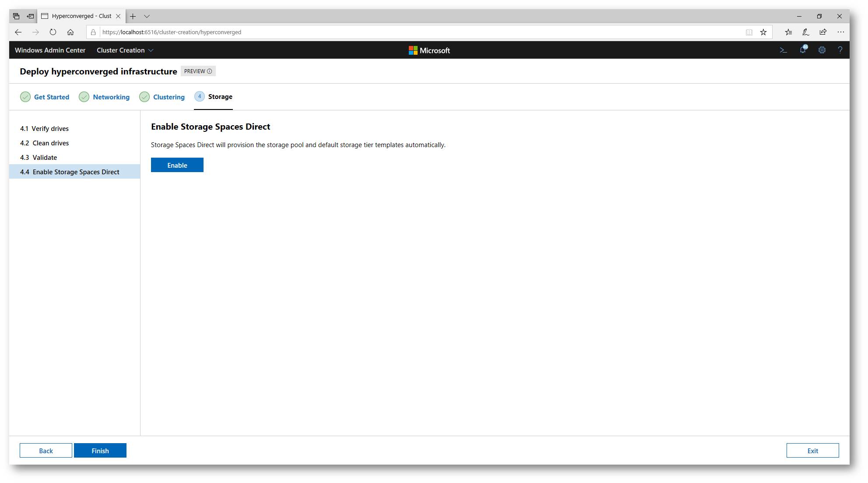Screen dimensions: 868x483
Task: Select the Hyperconverged - Clust browser tab
Action: click(81, 16)
